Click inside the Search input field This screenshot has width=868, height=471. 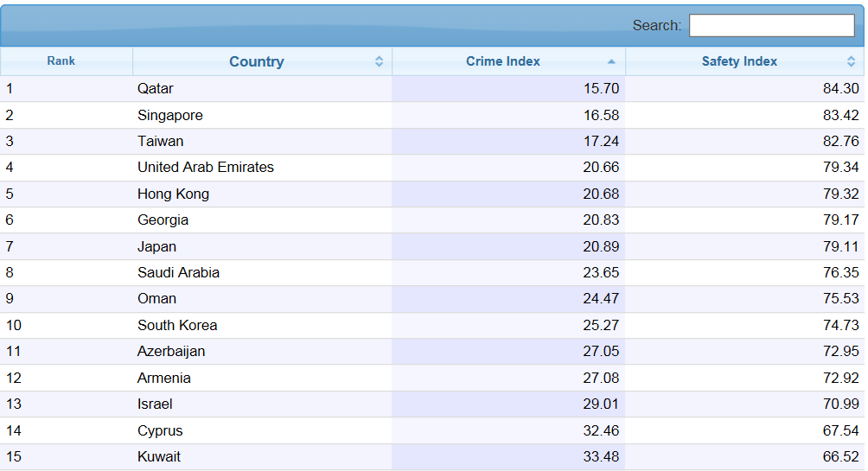pos(771,26)
